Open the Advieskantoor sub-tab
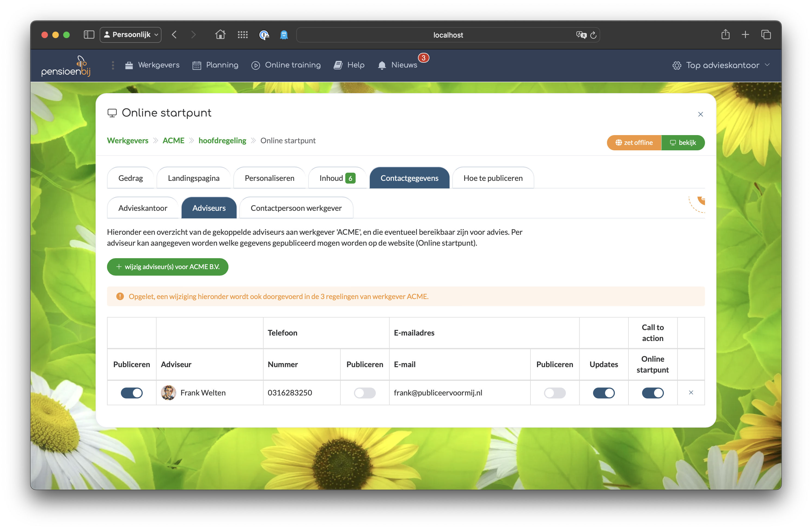The image size is (812, 530). coord(143,208)
